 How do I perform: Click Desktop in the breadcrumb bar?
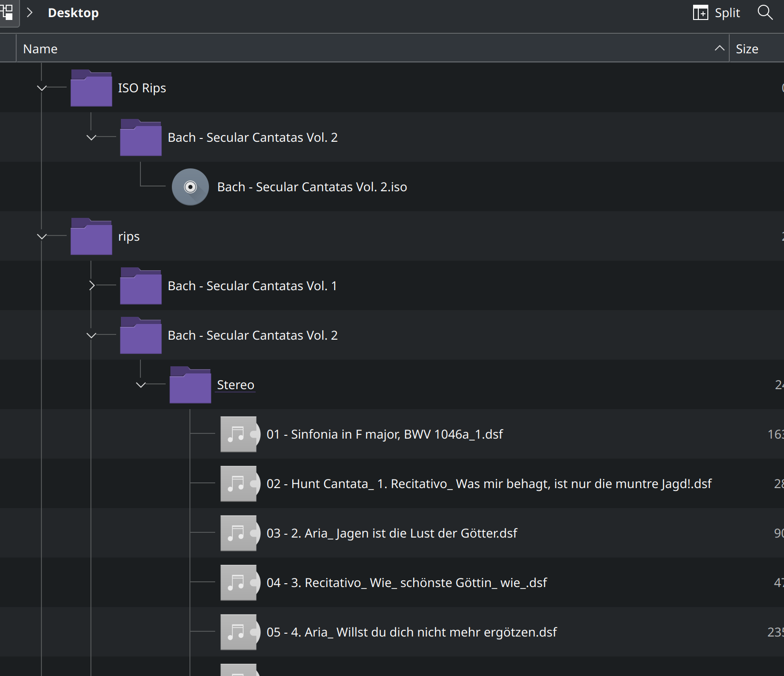pos(73,13)
